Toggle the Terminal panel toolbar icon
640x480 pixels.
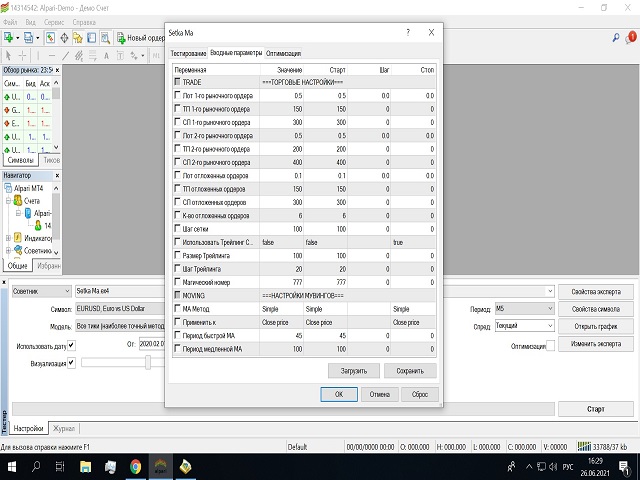(91, 38)
